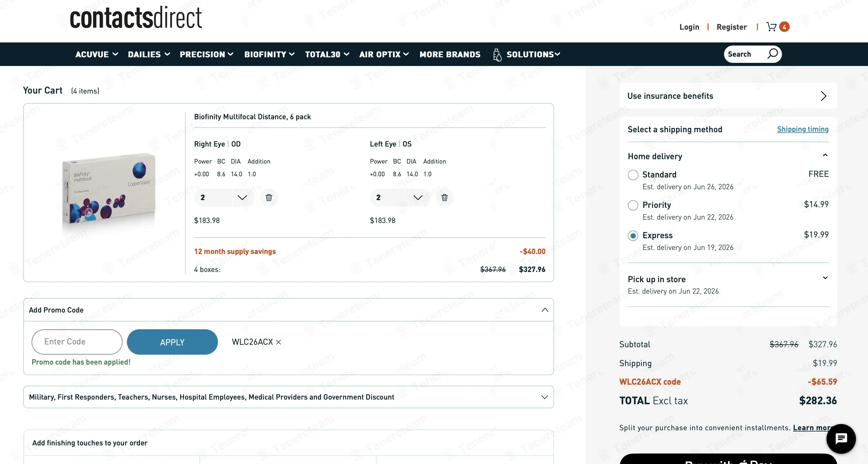The height and width of the screenshot is (464, 868).
Task: Open the Shipping timing link
Action: click(x=803, y=129)
